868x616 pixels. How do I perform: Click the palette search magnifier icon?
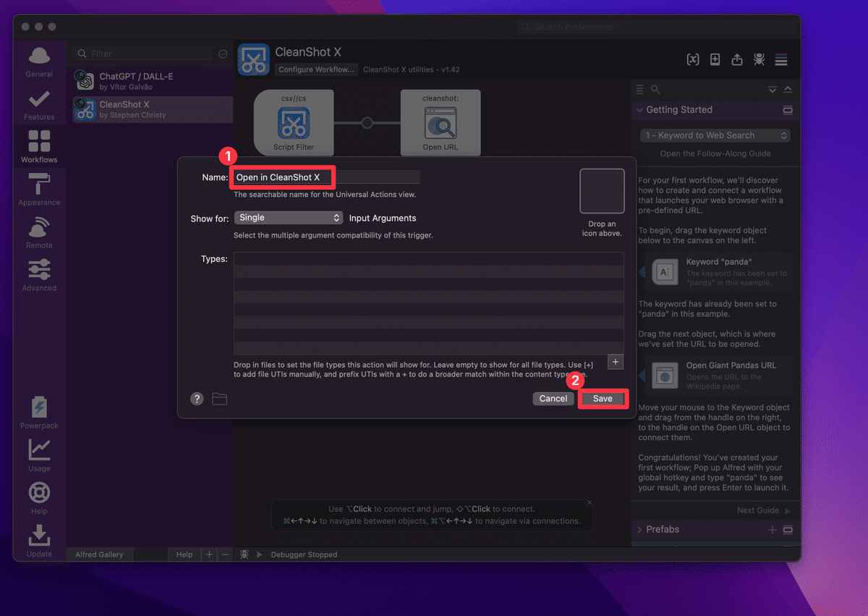(x=655, y=90)
